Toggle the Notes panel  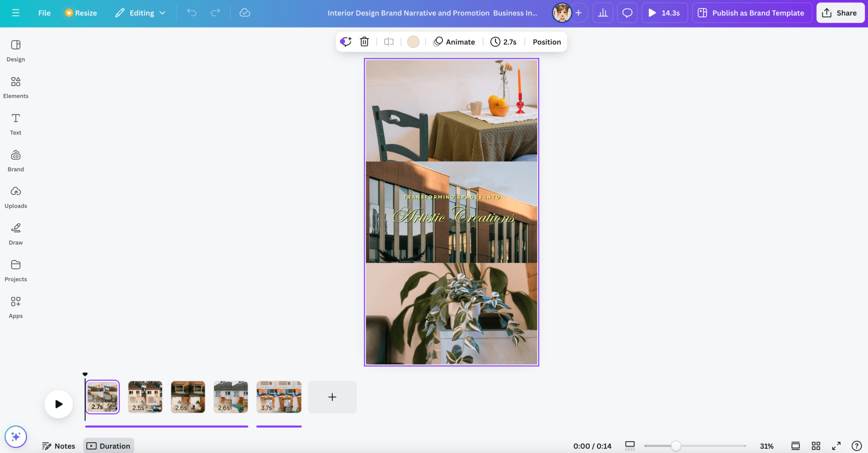click(x=58, y=446)
